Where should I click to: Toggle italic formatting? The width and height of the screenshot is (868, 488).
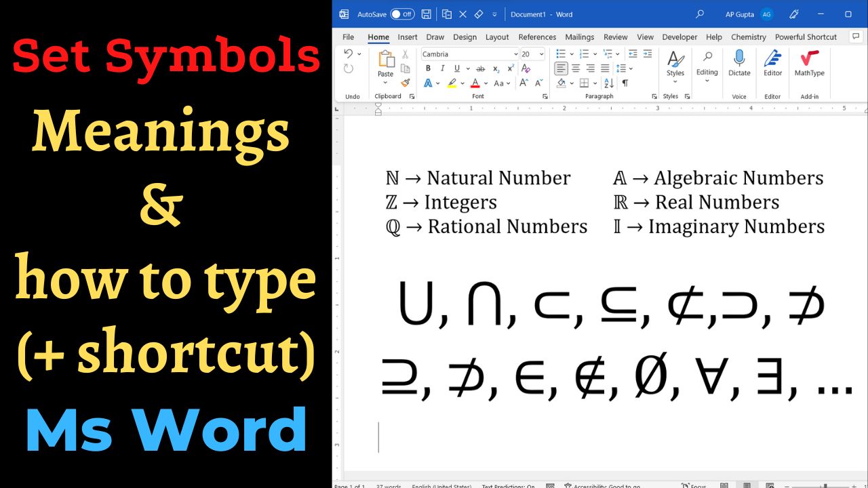click(442, 68)
